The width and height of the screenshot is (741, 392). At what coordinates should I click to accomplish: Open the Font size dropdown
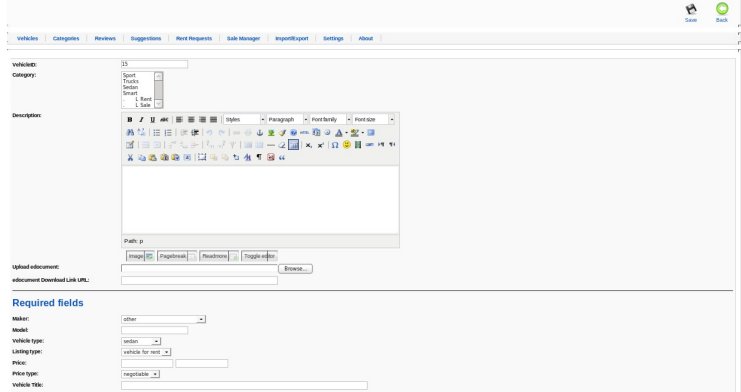[373, 120]
